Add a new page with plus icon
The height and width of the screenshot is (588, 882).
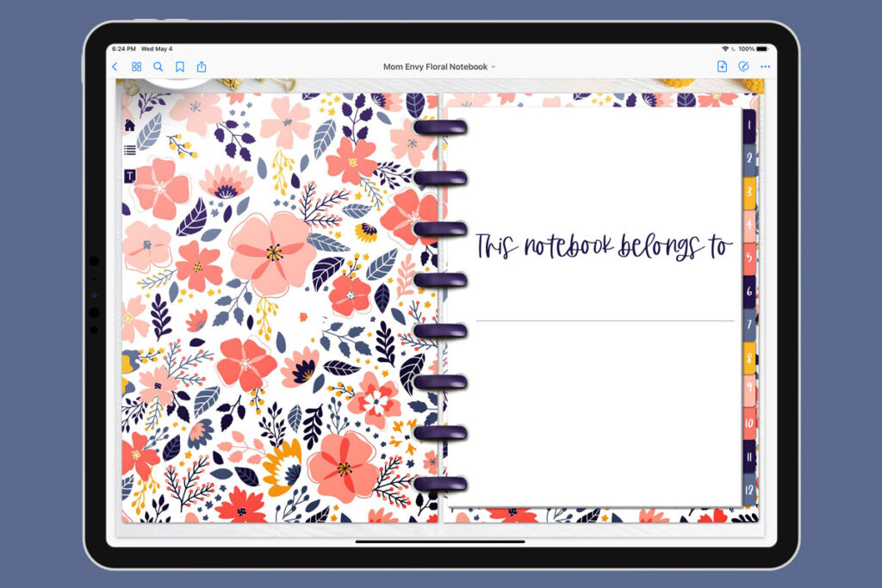pyautogui.click(x=723, y=66)
